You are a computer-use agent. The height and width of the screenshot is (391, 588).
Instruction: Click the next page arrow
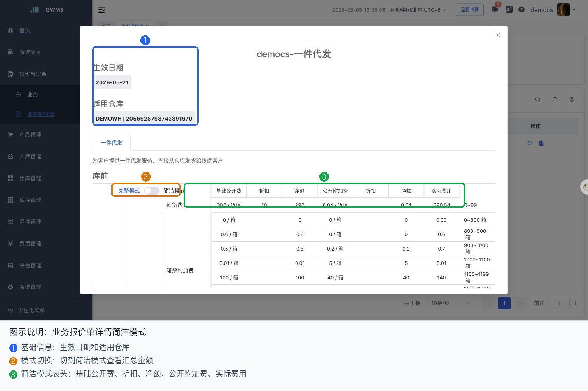(x=520, y=303)
